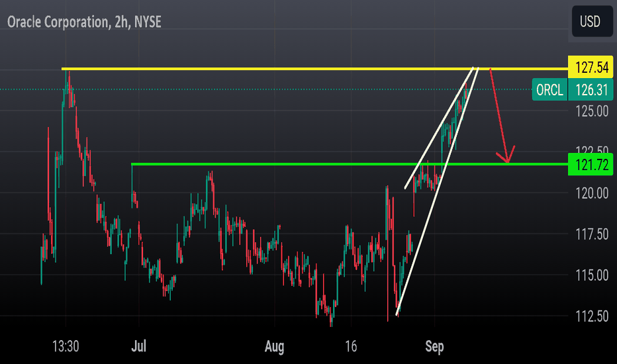
Task: Select the yellow 127.54 price label
Action: click(x=591, y=68)
